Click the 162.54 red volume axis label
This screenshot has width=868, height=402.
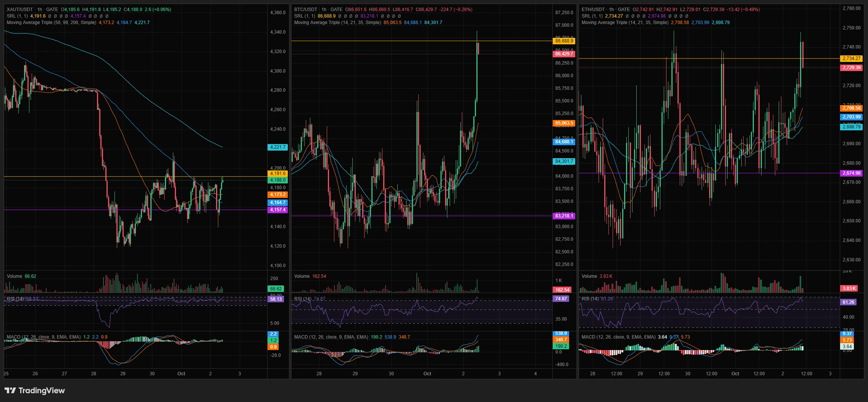pyautogui.click(x=562, y=290)
